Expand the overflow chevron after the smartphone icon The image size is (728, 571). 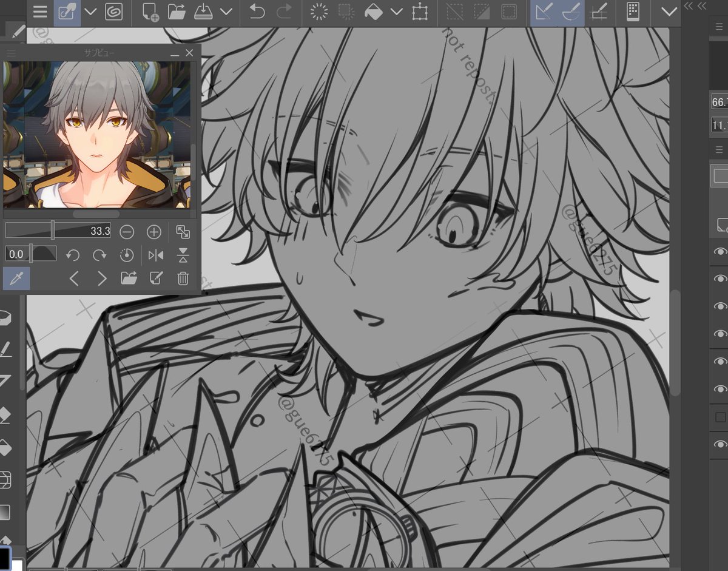[669, 12]
